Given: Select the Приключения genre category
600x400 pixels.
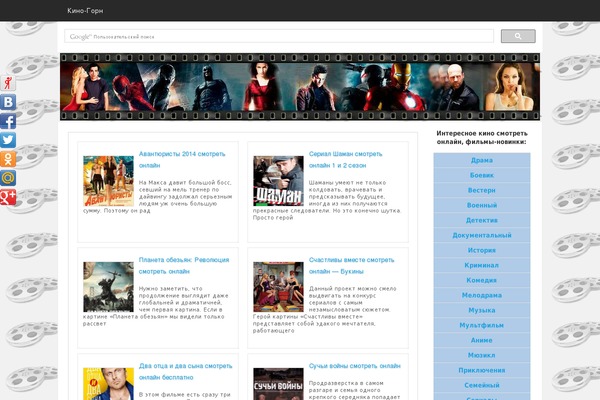Looking at the screenshot, I should [482, 370].
